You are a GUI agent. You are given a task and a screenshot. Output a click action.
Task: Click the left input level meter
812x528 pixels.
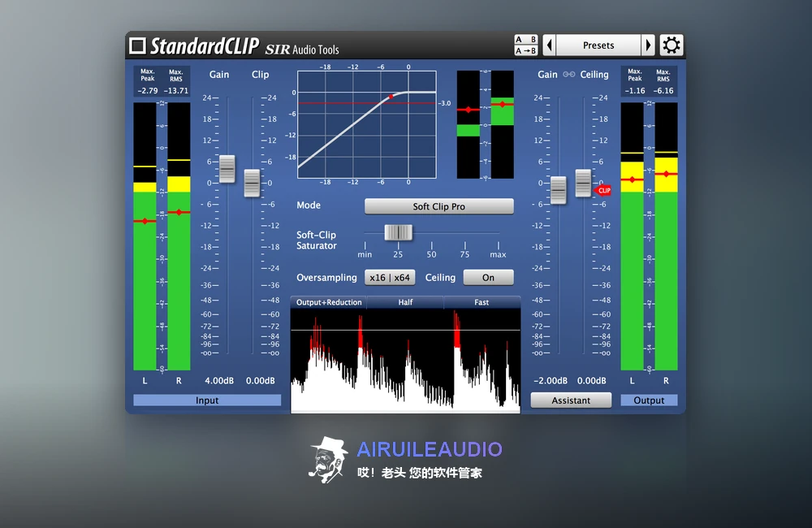145,236
